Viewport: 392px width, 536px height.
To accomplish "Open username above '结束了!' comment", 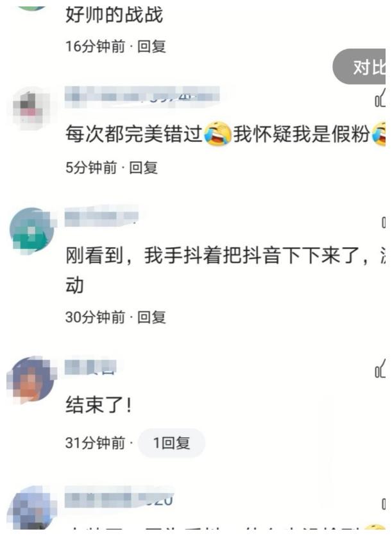I will click(91, 367).
